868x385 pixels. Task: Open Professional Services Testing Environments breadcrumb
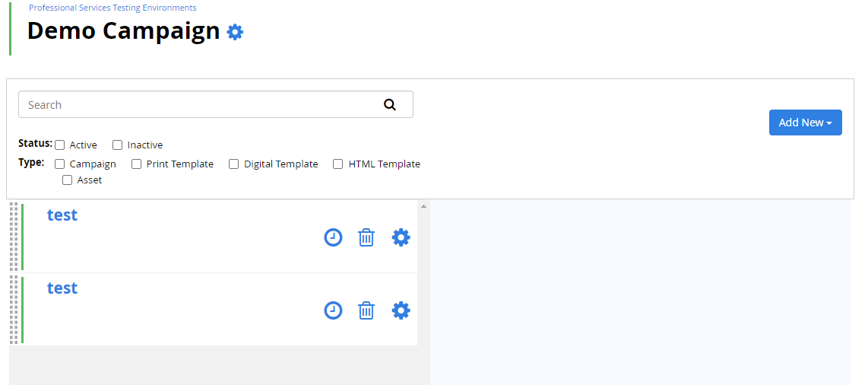[113, 8]
